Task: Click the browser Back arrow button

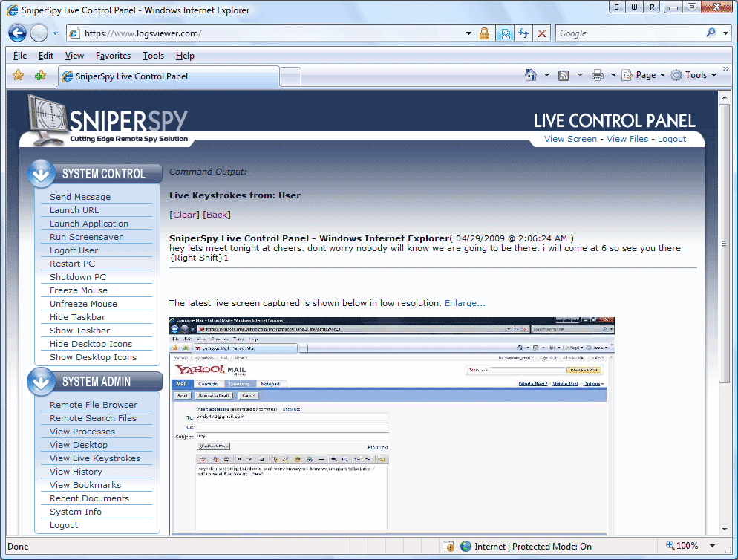Action: (x=18, y=33)
